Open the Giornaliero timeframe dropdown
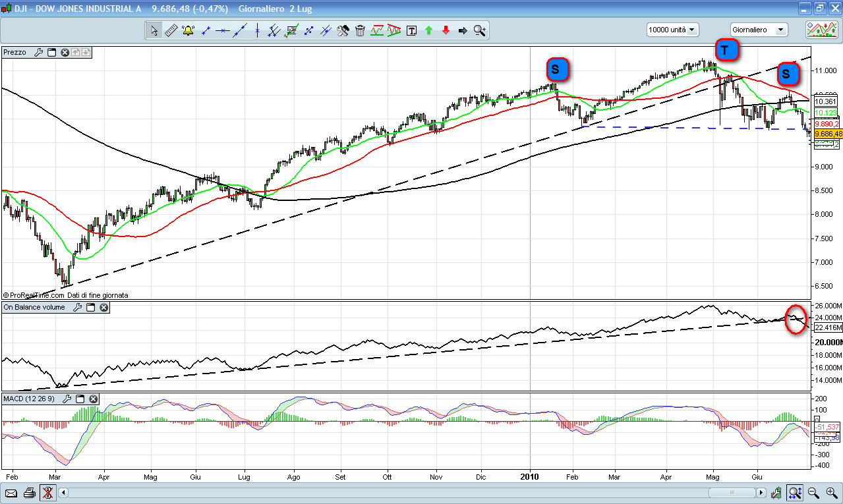This screenshot has width=843, height=504. pyautogui.click(x=759, y=30)
